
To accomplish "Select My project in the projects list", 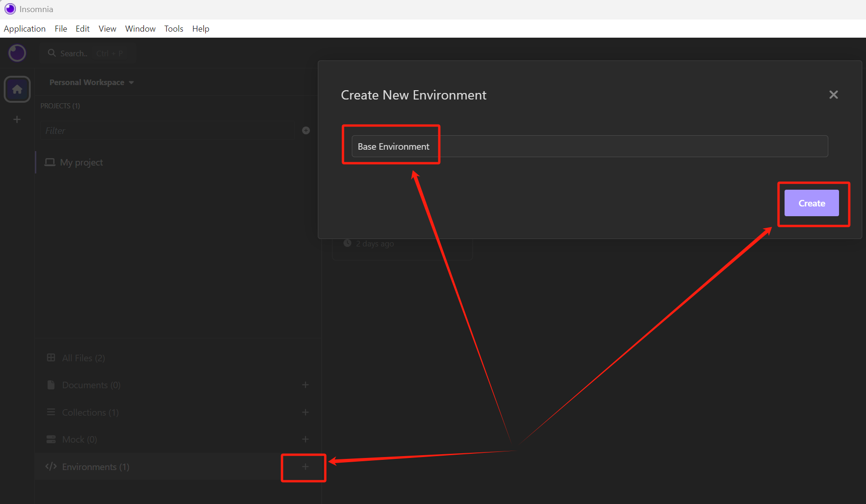I will pyautogui.click(x=178, y=162).
